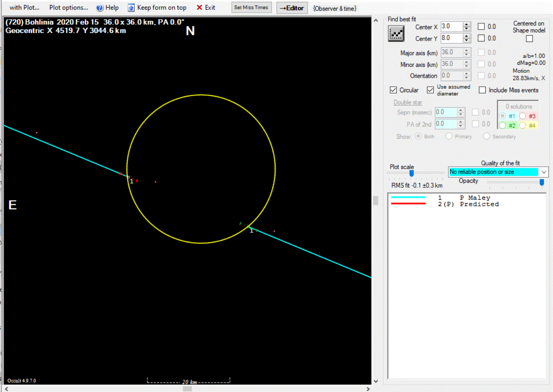Click the Observer & time label
Screen dimensions: 553x392
334,8
